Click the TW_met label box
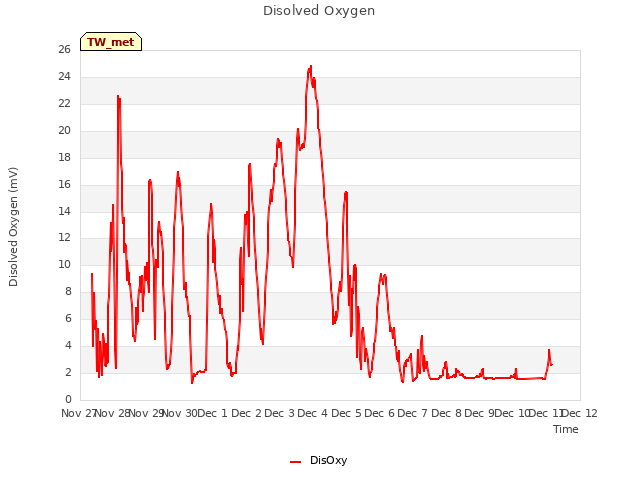The width and height of the screenshot is (640, 480). (x=111, y=42)
